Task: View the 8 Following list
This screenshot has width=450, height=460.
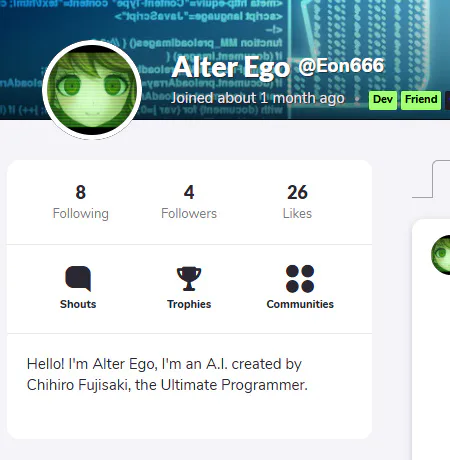Action: tap(81, 202)
